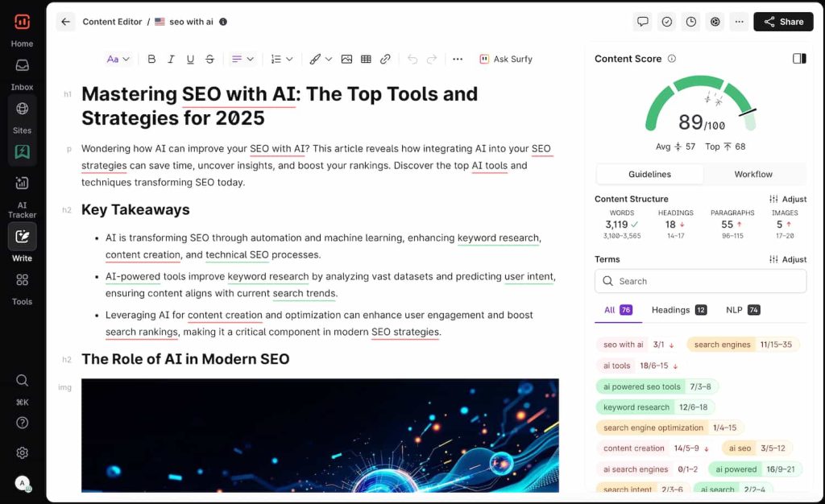
Task: Switch to the Guidelines view
Action: point(649,174)
